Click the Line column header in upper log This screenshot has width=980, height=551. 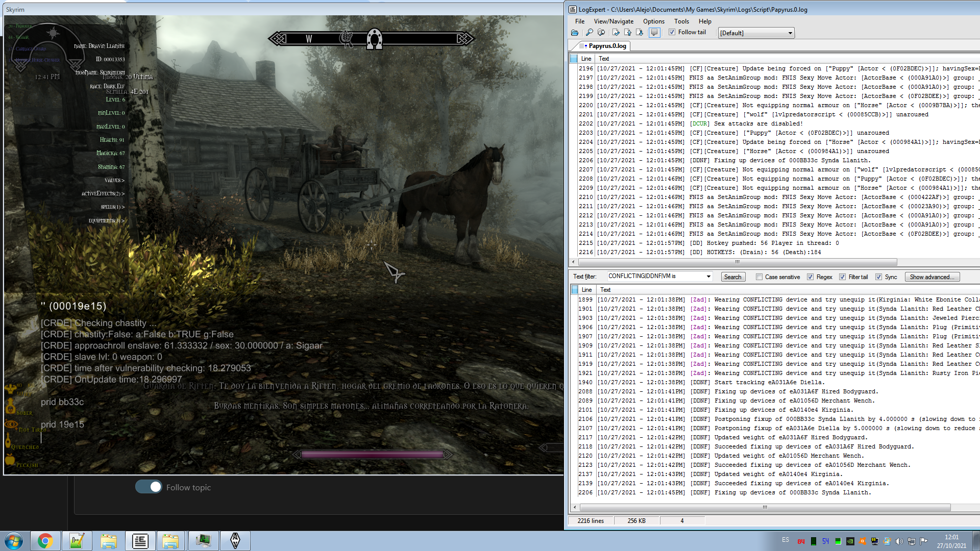(586, 59)
